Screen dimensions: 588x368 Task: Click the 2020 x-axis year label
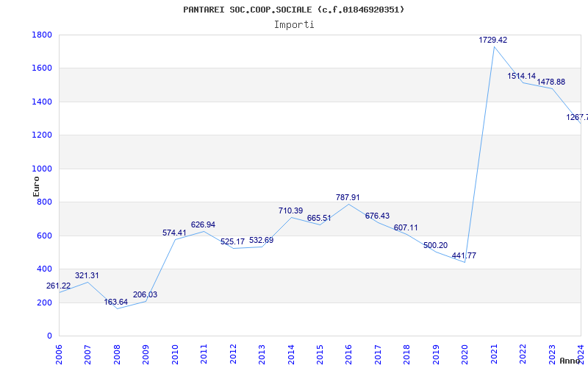click(x=465, y=353)
